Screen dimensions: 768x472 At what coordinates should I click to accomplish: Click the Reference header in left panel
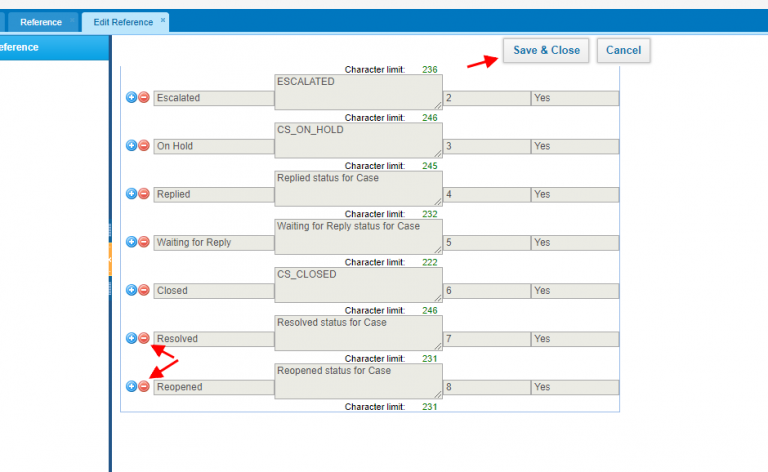(x=54, y=47)
